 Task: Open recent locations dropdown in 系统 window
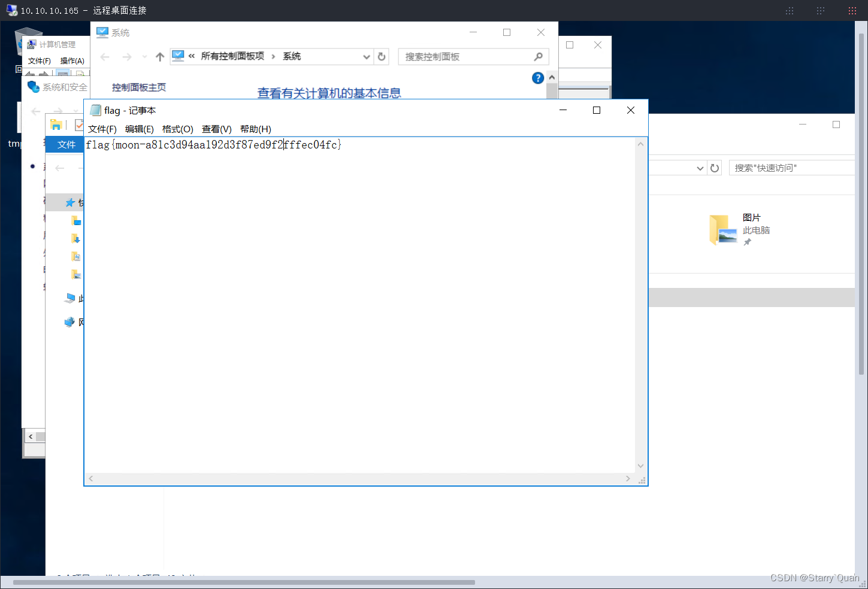point(144,57)
